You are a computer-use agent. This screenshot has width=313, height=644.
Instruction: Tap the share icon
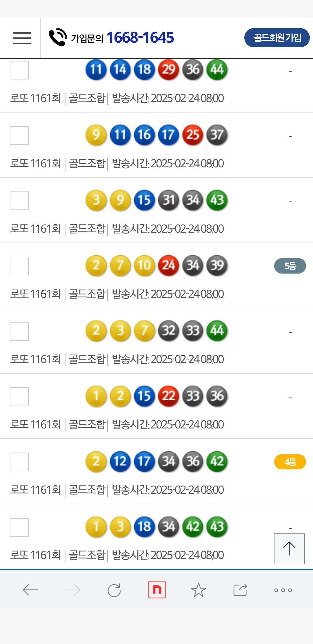point(240,590)
